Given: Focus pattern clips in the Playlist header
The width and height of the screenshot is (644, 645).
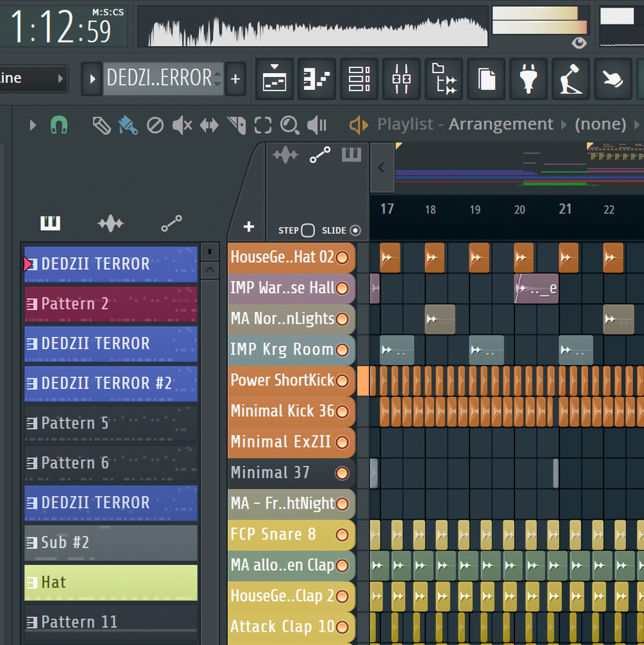Looking at the screenshot, I should pos(351,155).
